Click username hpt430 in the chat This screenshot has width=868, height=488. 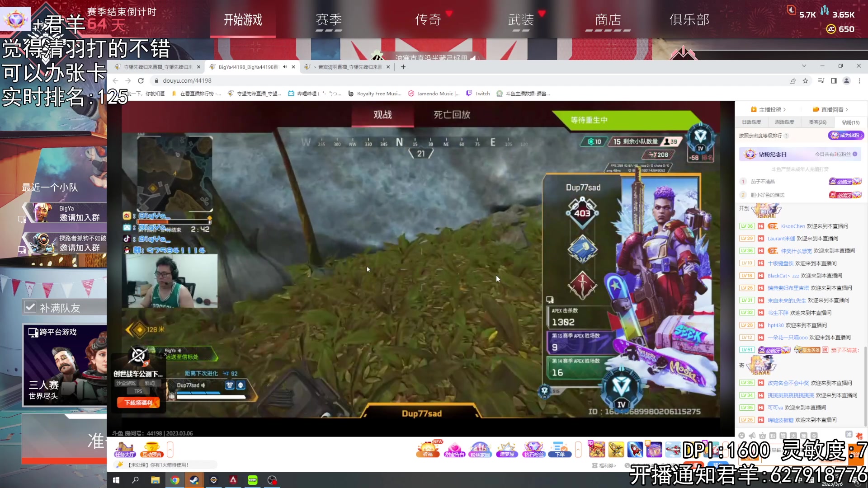point(776,325)
